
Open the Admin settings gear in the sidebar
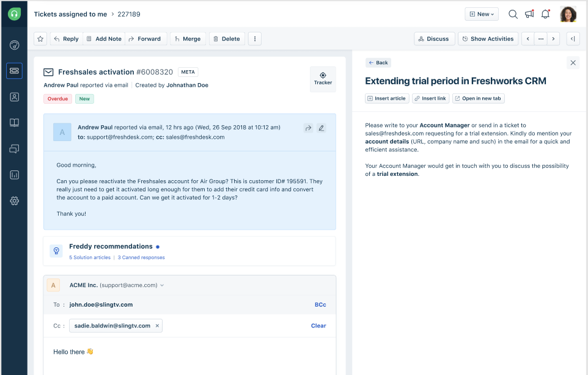click(14, 201)
